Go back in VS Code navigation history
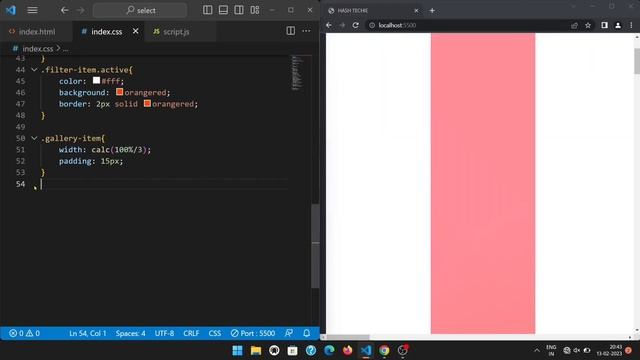This screenshot has width=640, height=360. (x=64, y=10)
